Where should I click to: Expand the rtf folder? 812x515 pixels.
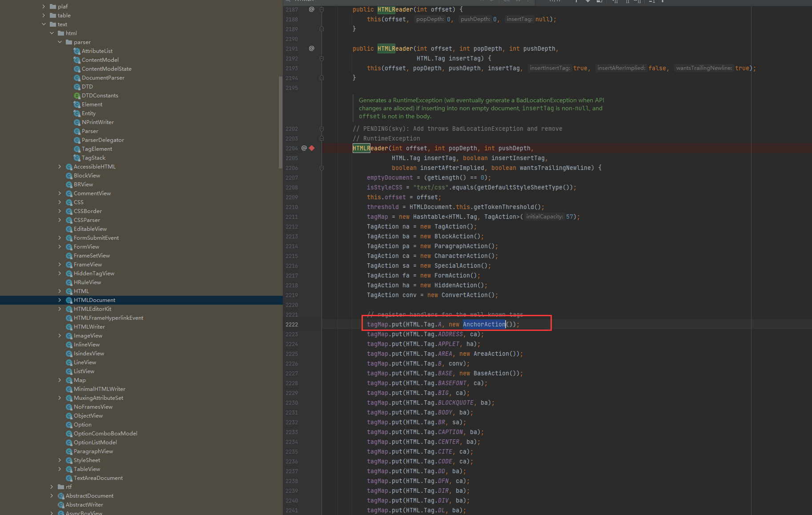point(52,487)
